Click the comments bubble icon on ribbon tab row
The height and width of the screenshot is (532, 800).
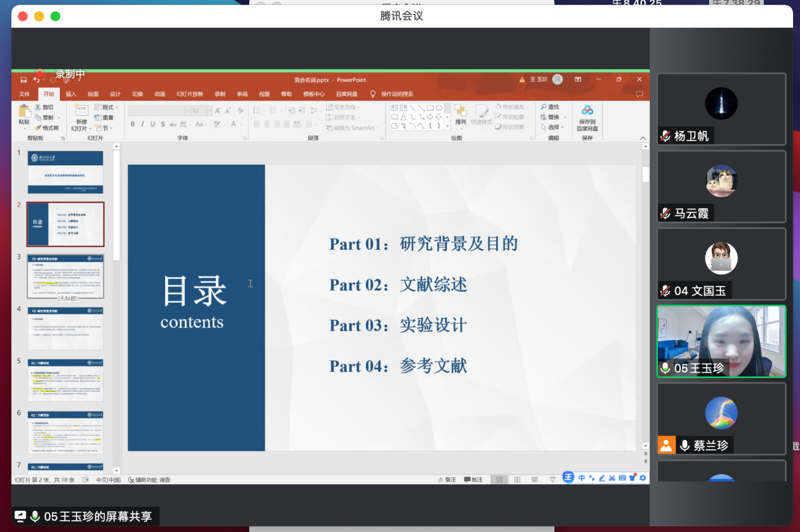[x=639, y=94]
